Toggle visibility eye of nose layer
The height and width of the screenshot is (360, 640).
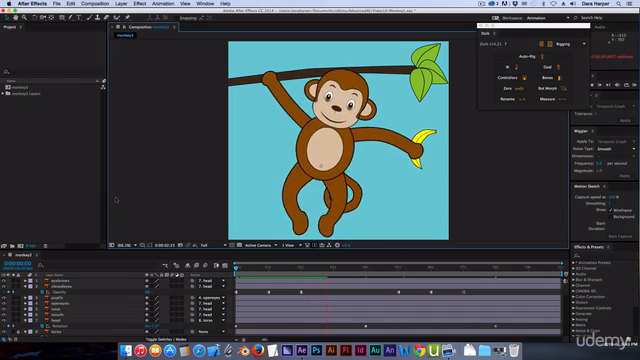(x=4, y=309)
